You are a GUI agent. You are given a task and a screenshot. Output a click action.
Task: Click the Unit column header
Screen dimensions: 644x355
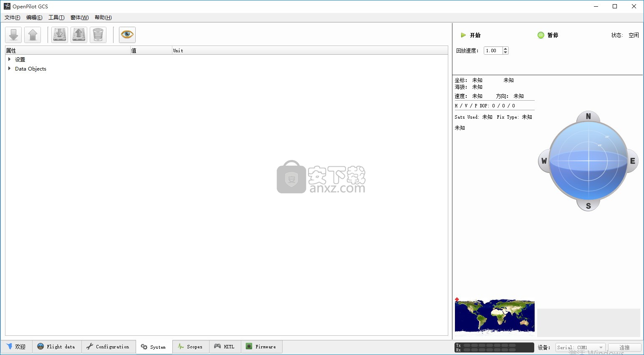click(x=310, y=51)
